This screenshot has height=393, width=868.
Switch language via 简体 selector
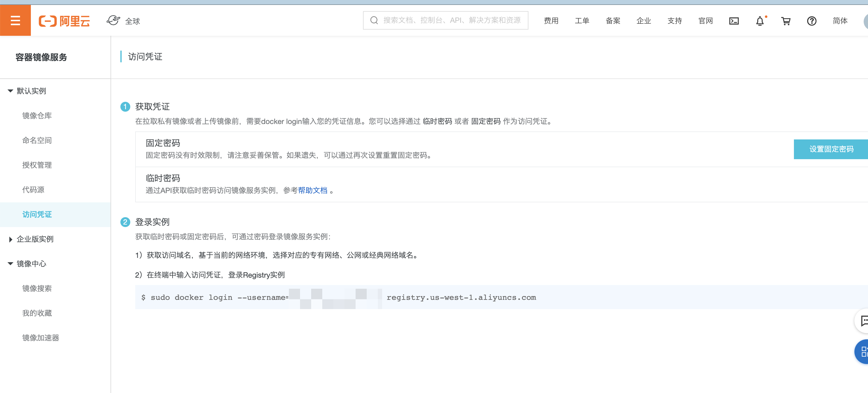[x=840, y=21]
